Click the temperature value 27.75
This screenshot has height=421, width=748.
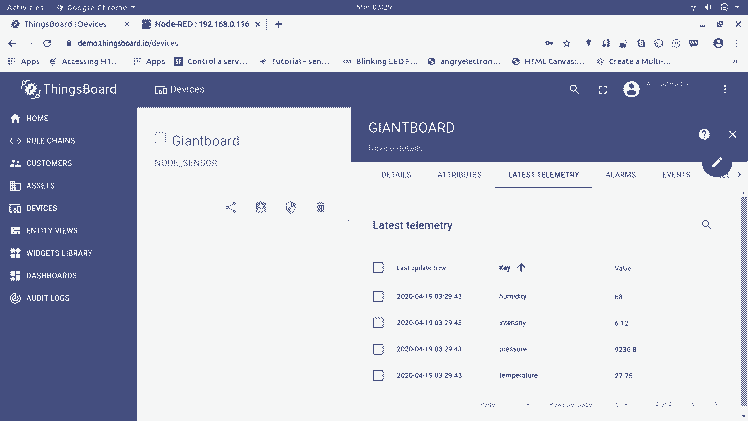click(x=623, y=376)
